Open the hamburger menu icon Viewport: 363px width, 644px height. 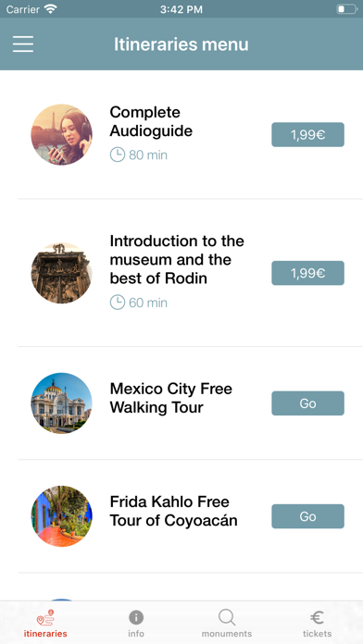[x=23, y=43]
